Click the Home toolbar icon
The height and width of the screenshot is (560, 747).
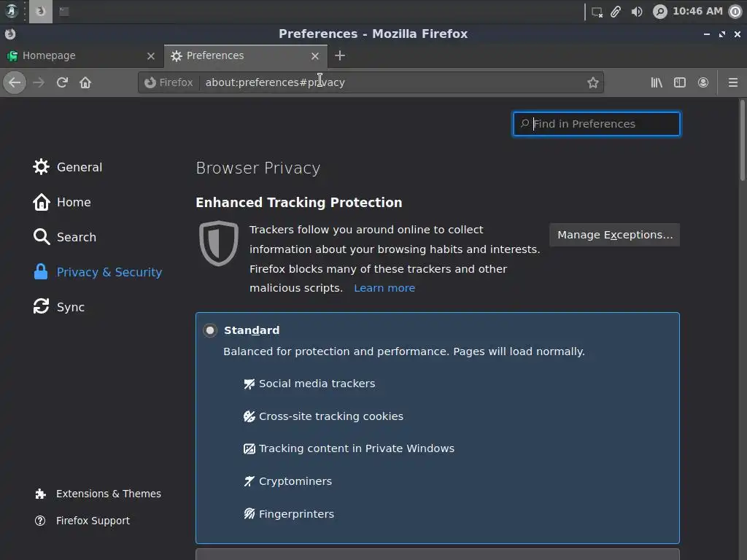point(85,82)
